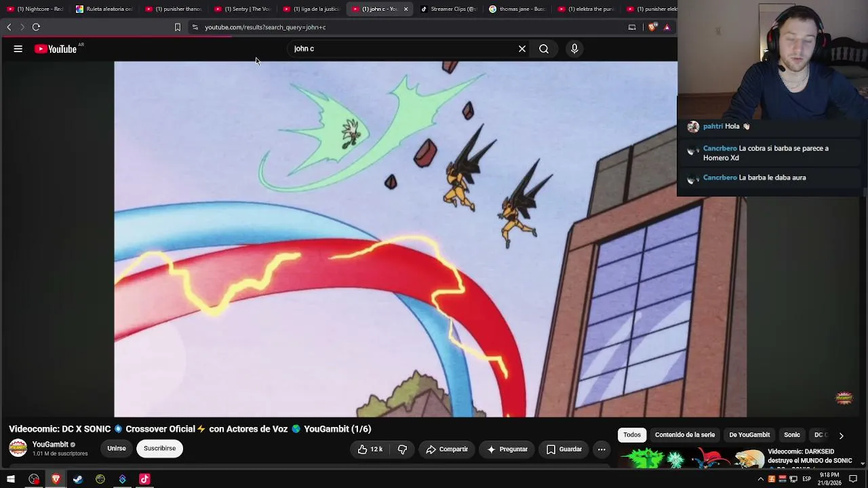The width and height of the screenshot is (868, 488).
Task: Switch to the first punisher thanos tab
Action: pos(174,9)
